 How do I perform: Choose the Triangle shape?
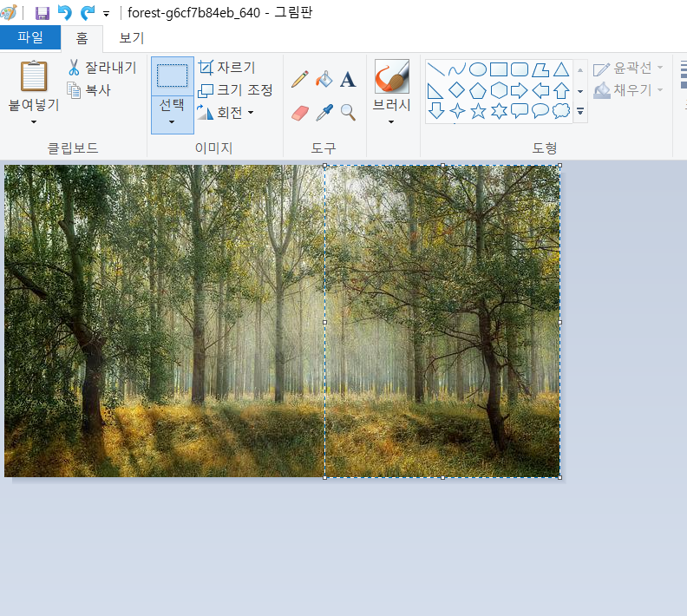561,69
